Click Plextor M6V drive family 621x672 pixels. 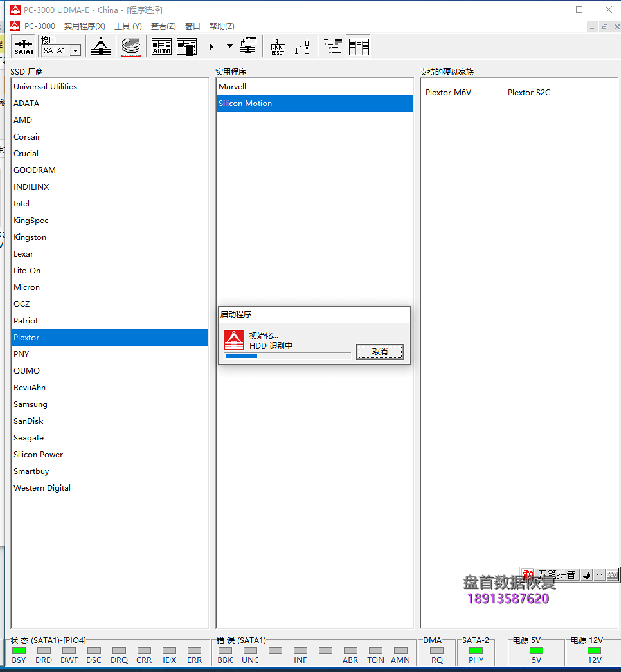[x=448, y=93]
